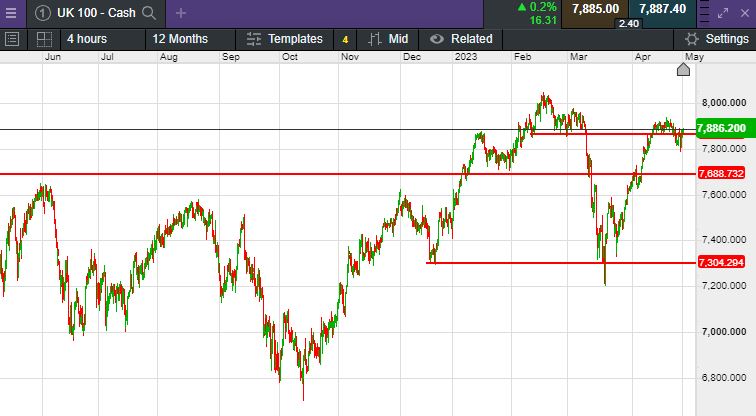Select the UK 100 - Cash tab

click(95, 13)
